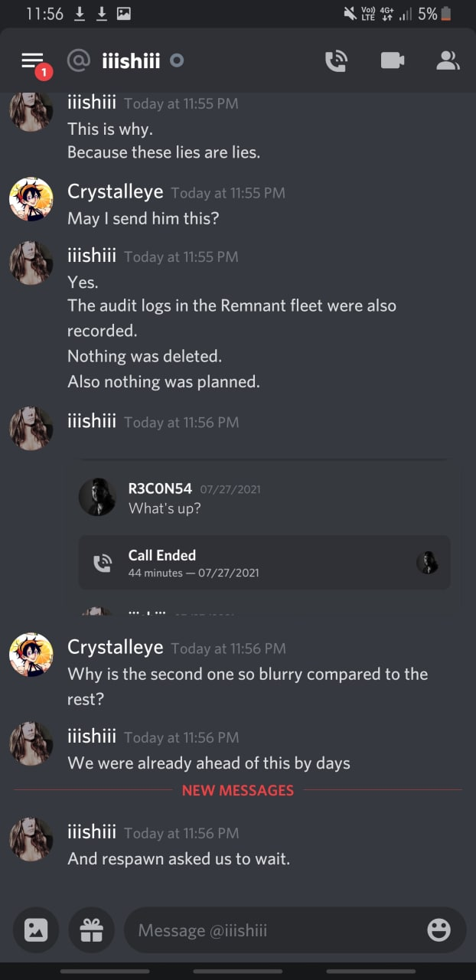Start a video call
This screenshot has width=476, height=980.
pos(392,60)
